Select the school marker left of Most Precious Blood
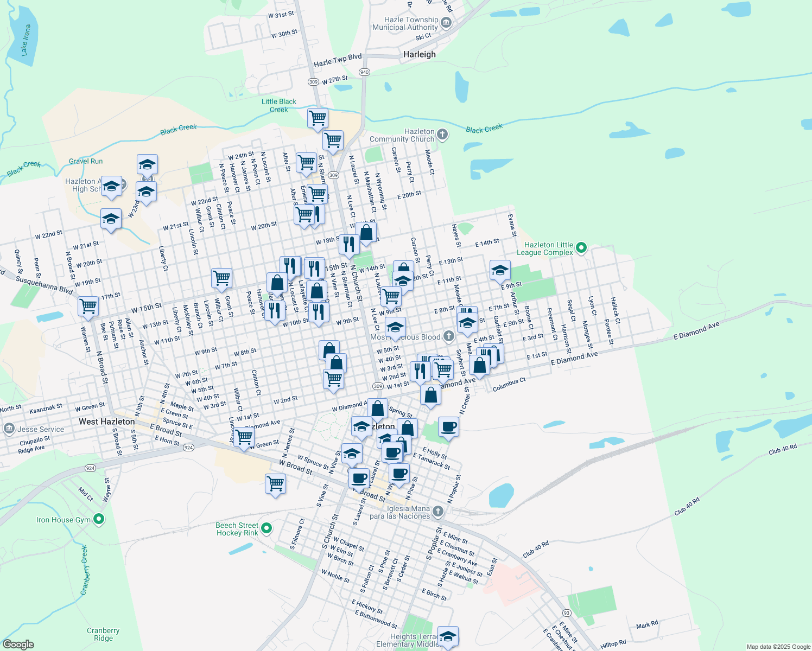812x651 pixels. click(395, 328)
